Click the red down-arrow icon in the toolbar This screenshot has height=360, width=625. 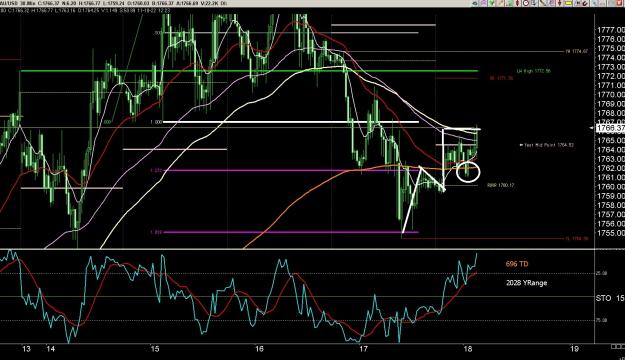pyautogui.click(x=559, y=3)
